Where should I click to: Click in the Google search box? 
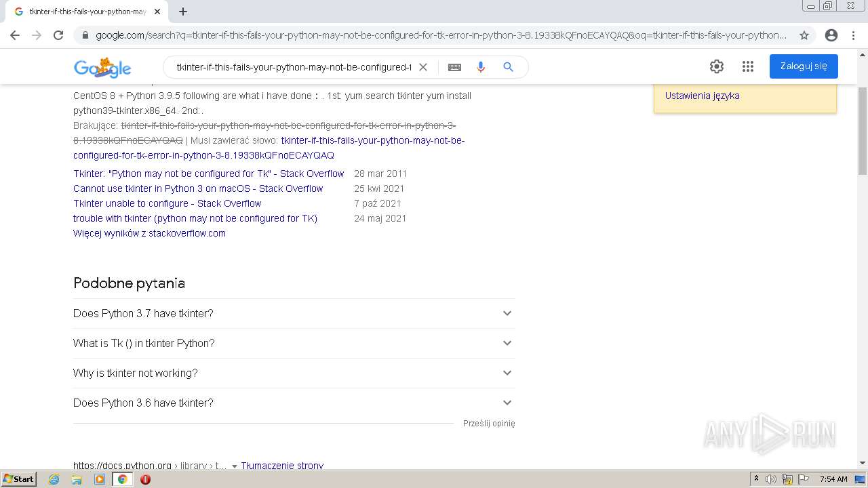294,67
